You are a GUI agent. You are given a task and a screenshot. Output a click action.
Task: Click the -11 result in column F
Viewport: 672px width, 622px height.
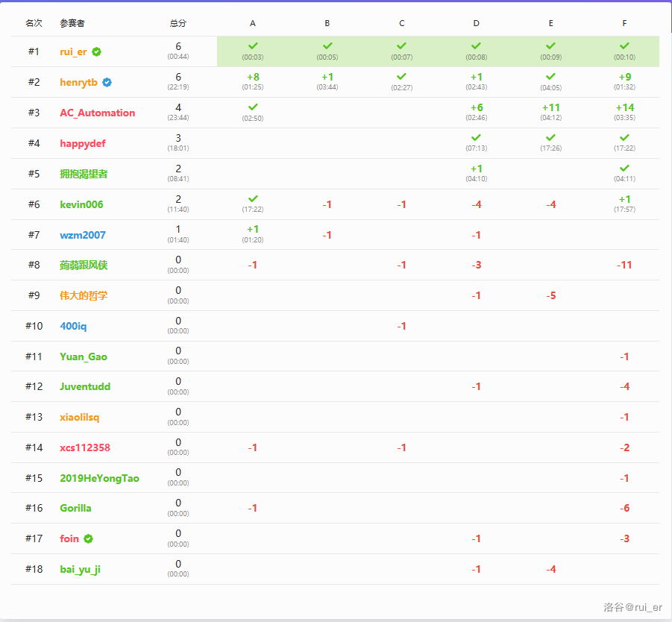tap(624, 265)
